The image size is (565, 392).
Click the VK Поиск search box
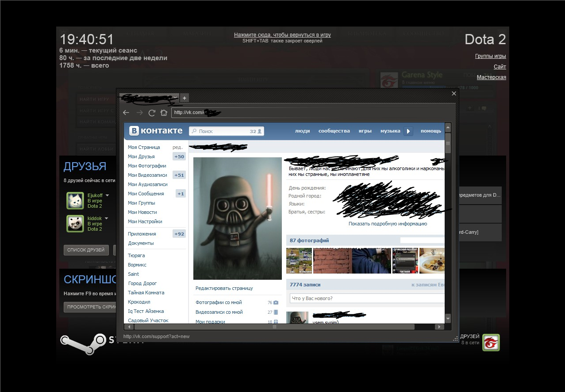[221, 131]
